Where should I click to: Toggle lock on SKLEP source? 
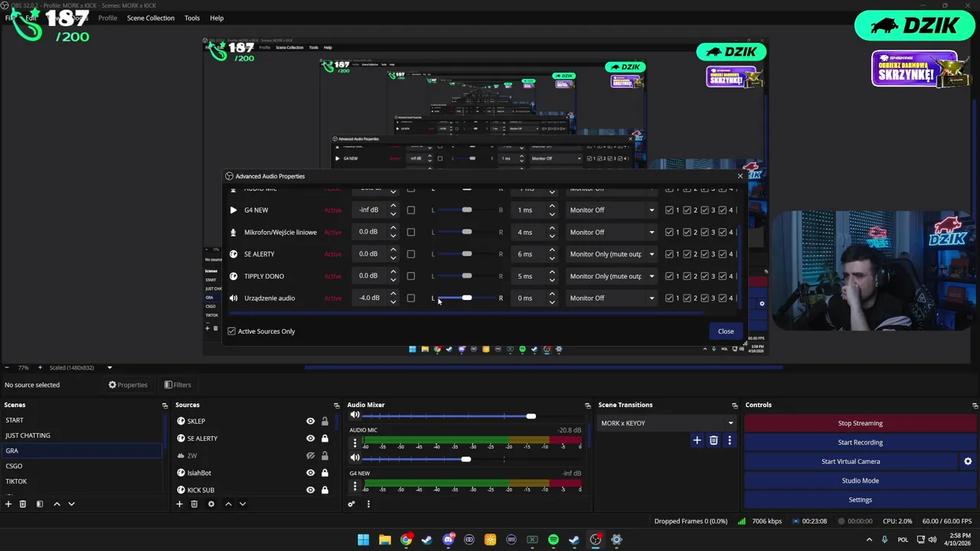point(325,421)
